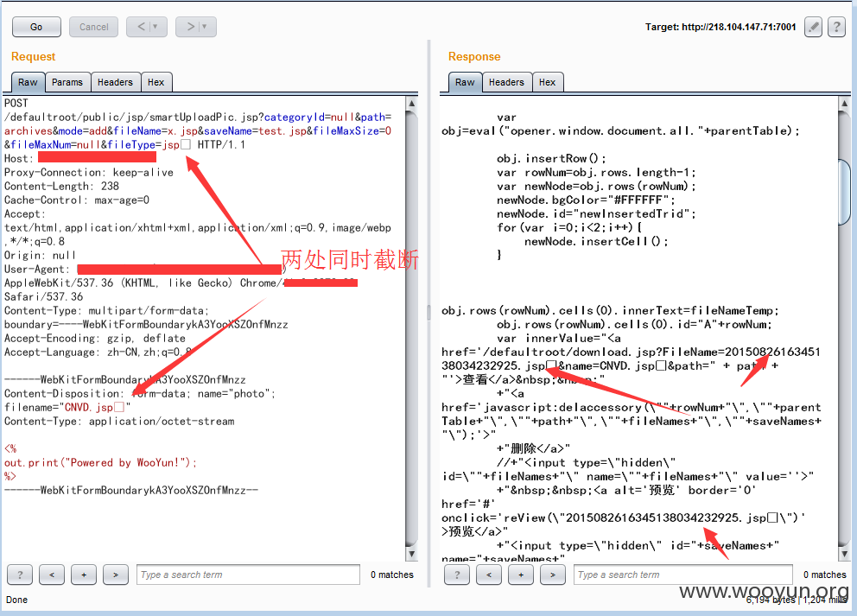
Task: Focus the request search field
Action: (248, 575)
